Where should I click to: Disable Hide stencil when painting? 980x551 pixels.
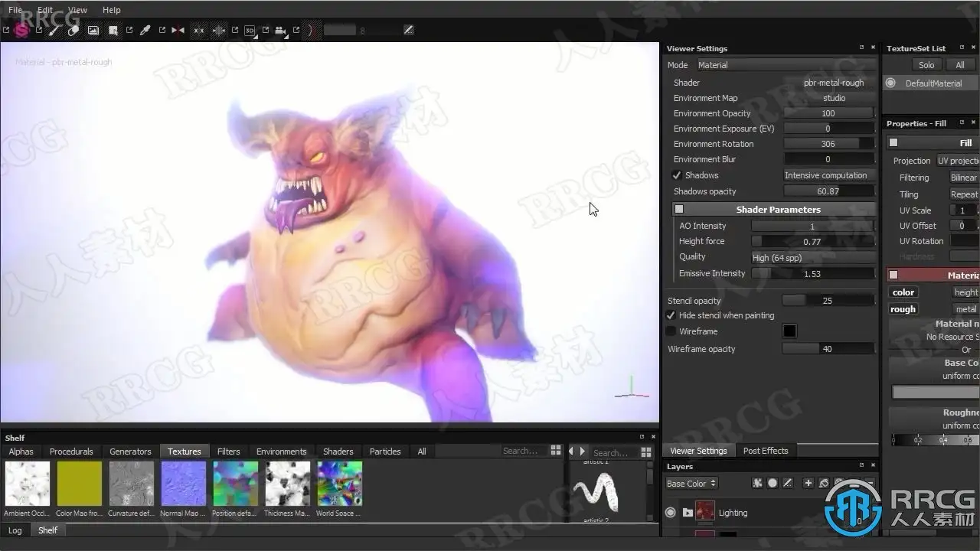pos(671,315)
